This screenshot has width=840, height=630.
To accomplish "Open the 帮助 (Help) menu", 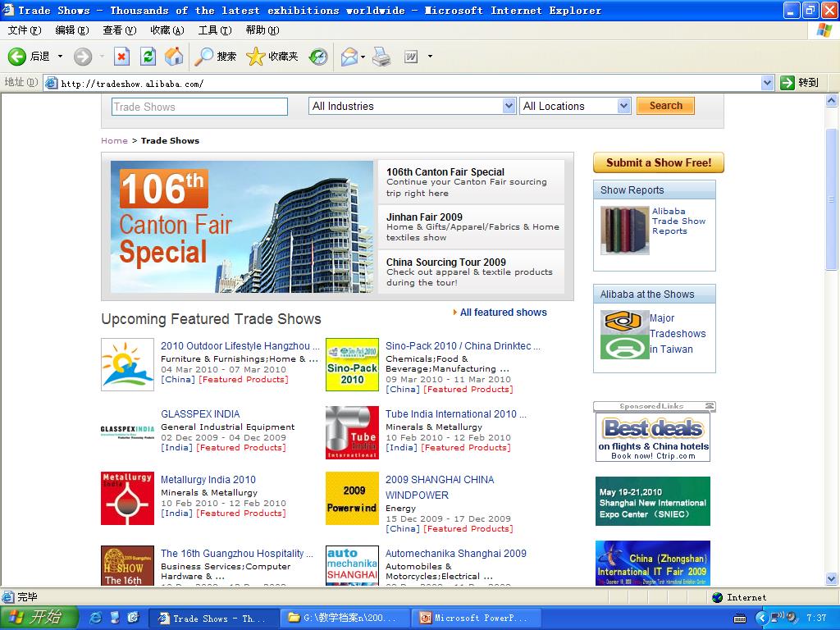I will (262, 30).
